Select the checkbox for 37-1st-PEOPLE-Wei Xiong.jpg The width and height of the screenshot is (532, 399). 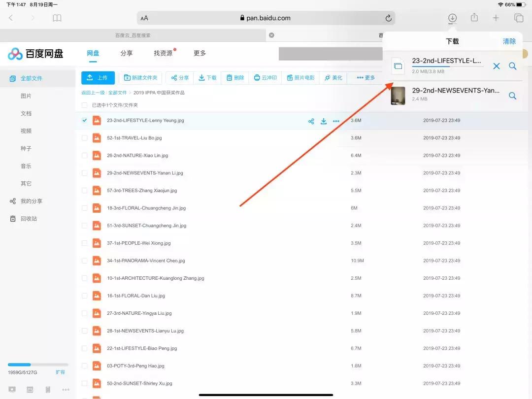pos(85,243)
